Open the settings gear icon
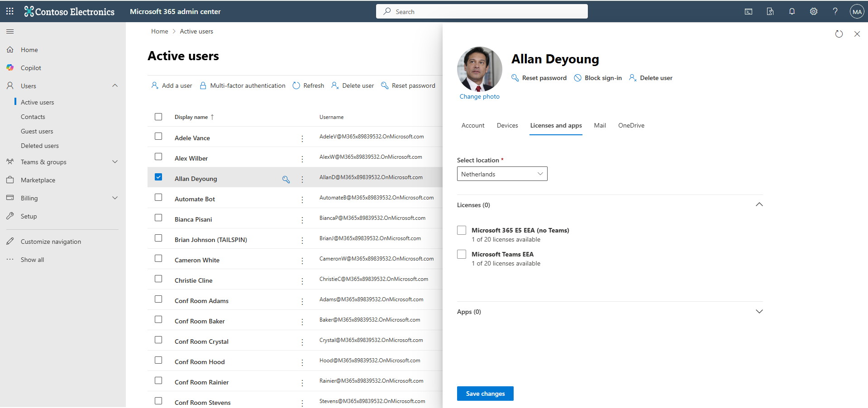Screen dimensions: 868x408 (x=814, y=11)
